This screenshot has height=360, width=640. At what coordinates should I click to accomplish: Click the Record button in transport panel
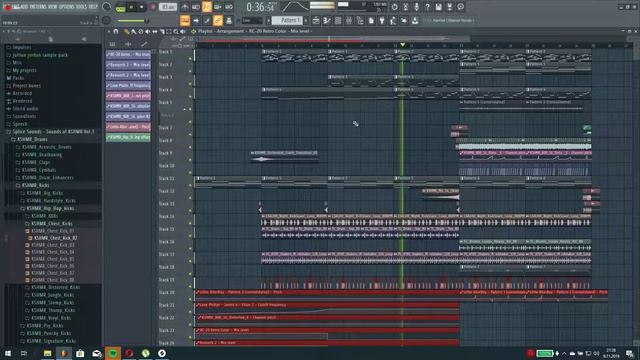point(153,7)
